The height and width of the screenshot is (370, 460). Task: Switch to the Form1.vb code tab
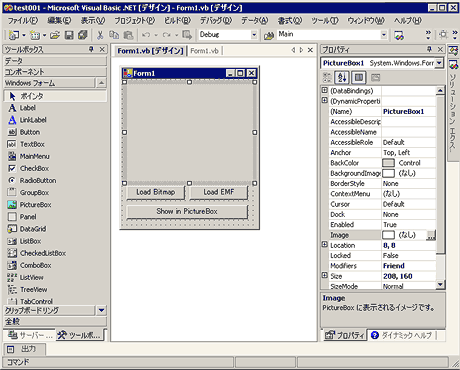click(204, 51)
